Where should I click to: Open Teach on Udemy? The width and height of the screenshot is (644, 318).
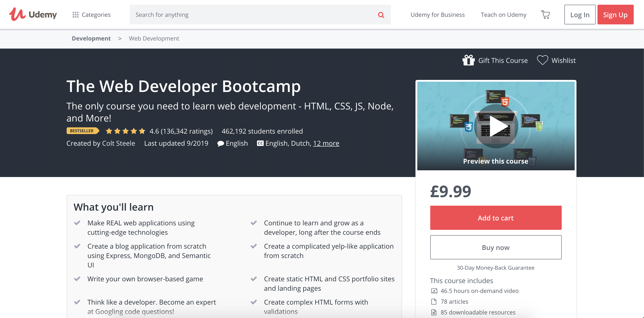[x=503, y=15]
